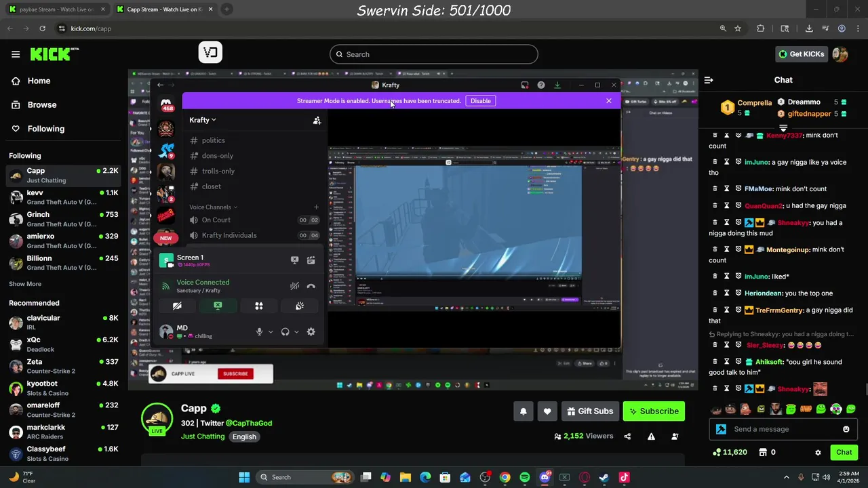The image size is (868, 488).
Task: Open kyootbot recommended channel
Action: coord(63,388)
